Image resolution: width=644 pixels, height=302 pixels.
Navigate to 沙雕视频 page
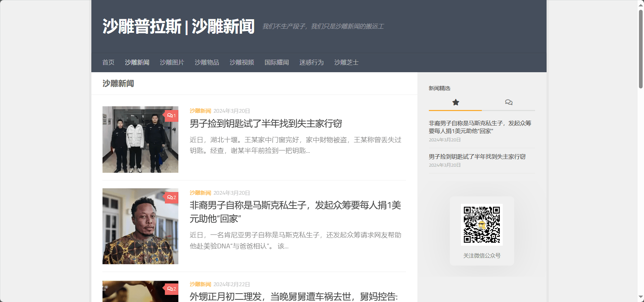coord(242,62)
